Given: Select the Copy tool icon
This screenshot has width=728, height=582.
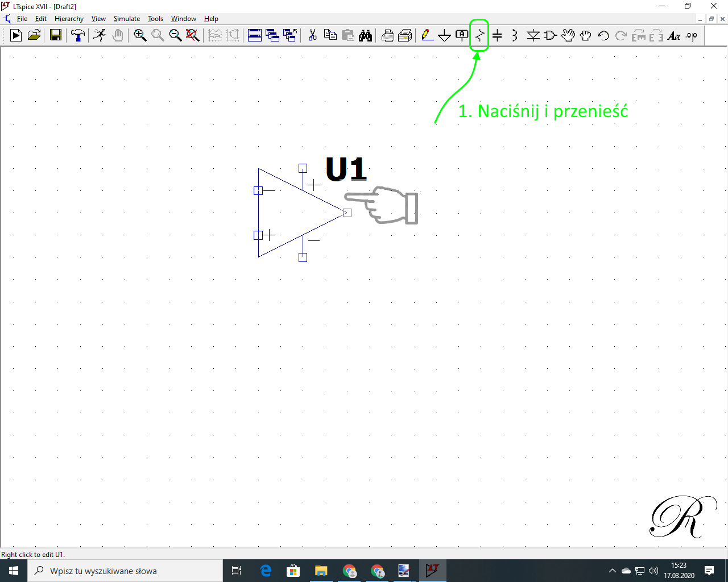Looking at the screenshot, I should click(x=330, y=36).
